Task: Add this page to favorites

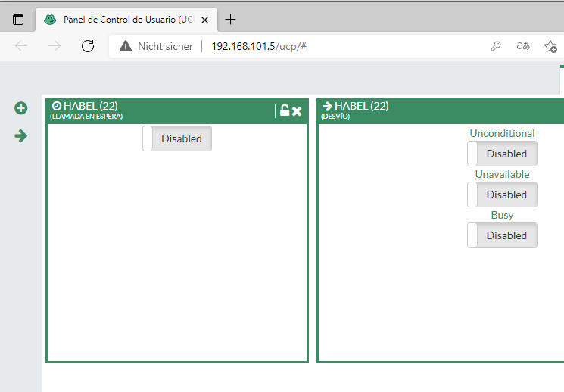Action: click(x=550, y=46)
